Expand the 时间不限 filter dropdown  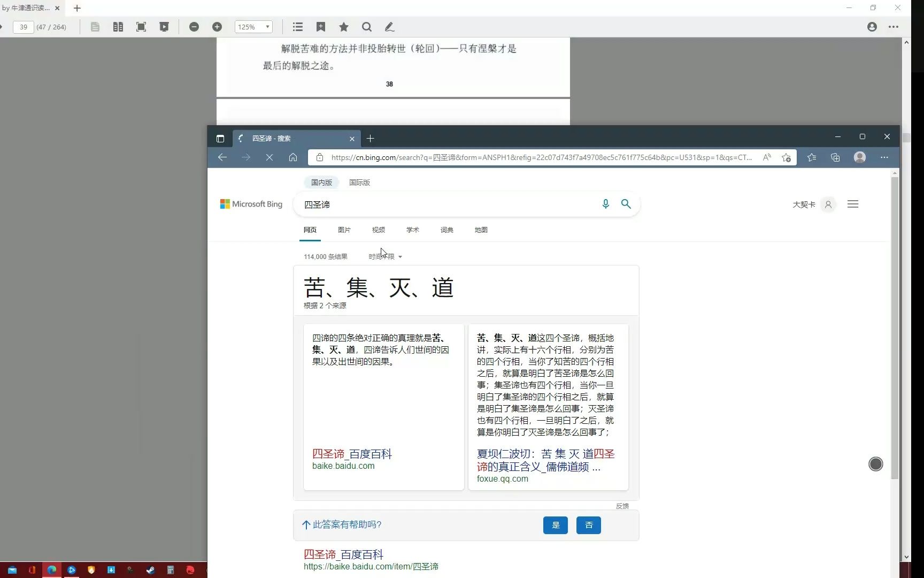click(385, 257)
